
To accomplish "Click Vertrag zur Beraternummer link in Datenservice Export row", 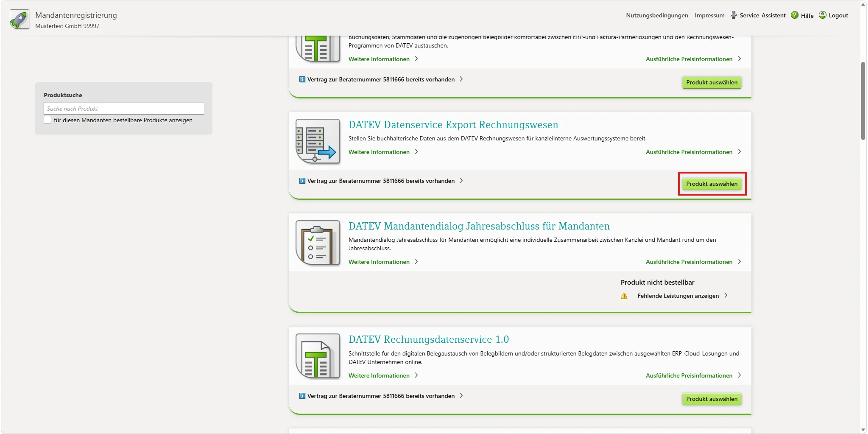I will click(x=381, y=181).
